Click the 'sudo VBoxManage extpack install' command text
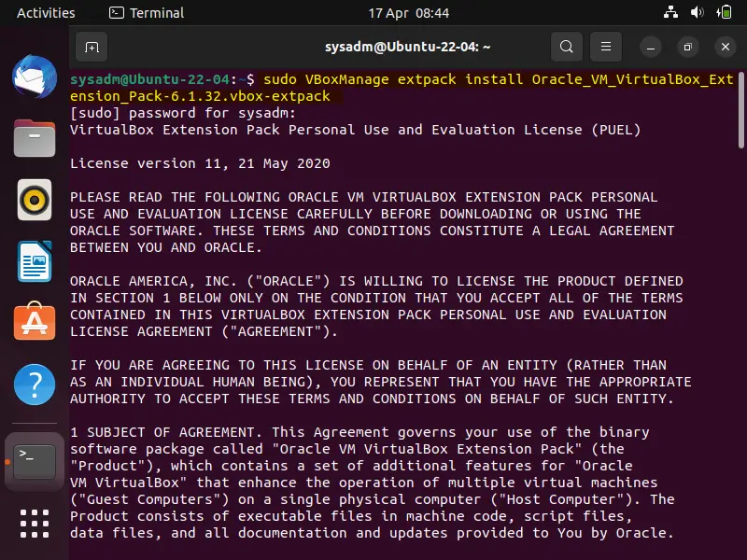 click(x=393, y=79)
